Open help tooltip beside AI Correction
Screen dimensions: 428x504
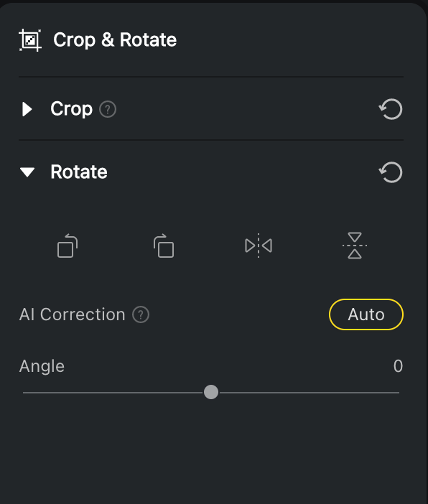click(x=141, y=314)
